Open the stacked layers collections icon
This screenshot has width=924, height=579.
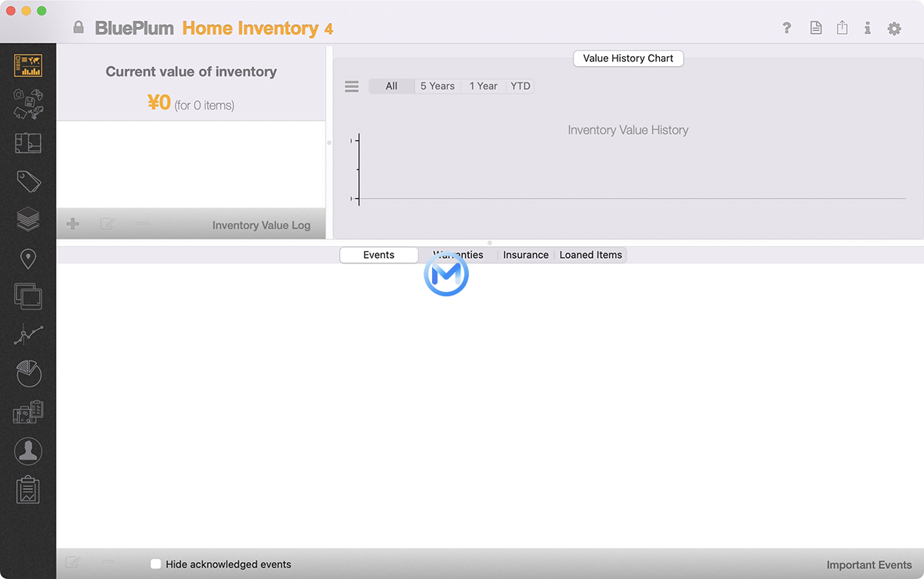[28, 219]
